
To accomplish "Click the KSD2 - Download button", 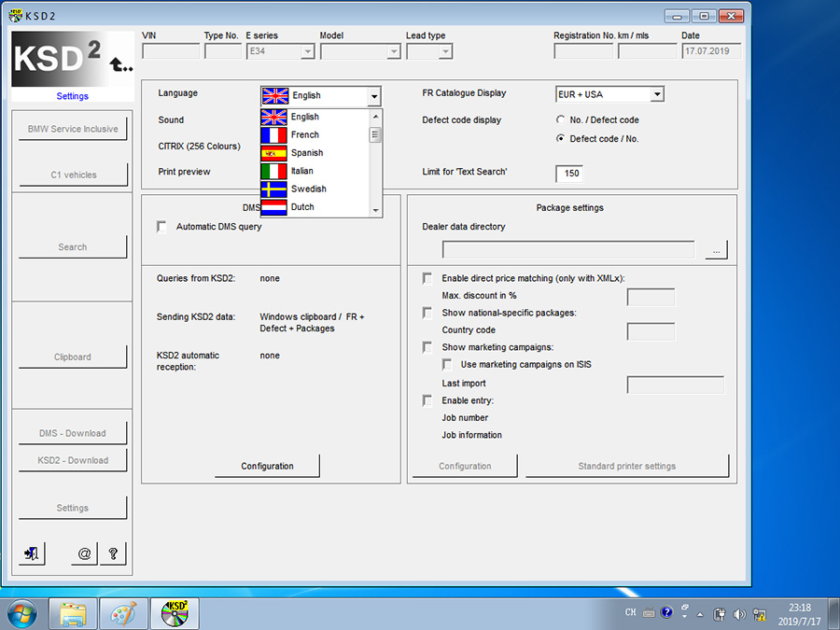I will (73, 460).
